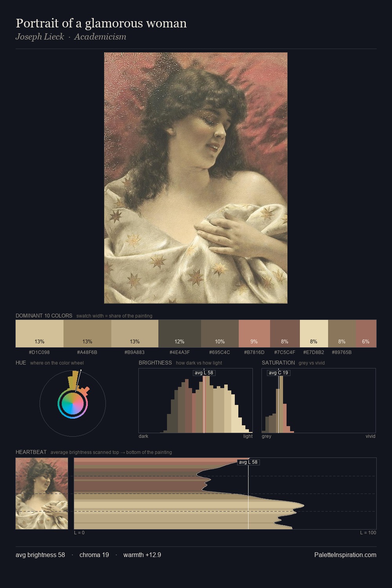
Task: Click caption 'how dark vs how light'
Action: click(x=199, y=363)
